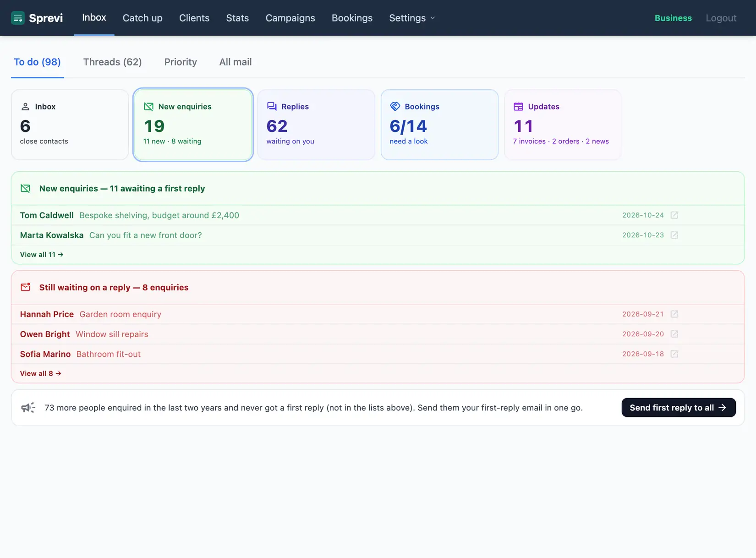Screen dimensions: 756x558
Task: Click the Sprevi logo icon
Action: pyautogui.click(x=18, y=18)
